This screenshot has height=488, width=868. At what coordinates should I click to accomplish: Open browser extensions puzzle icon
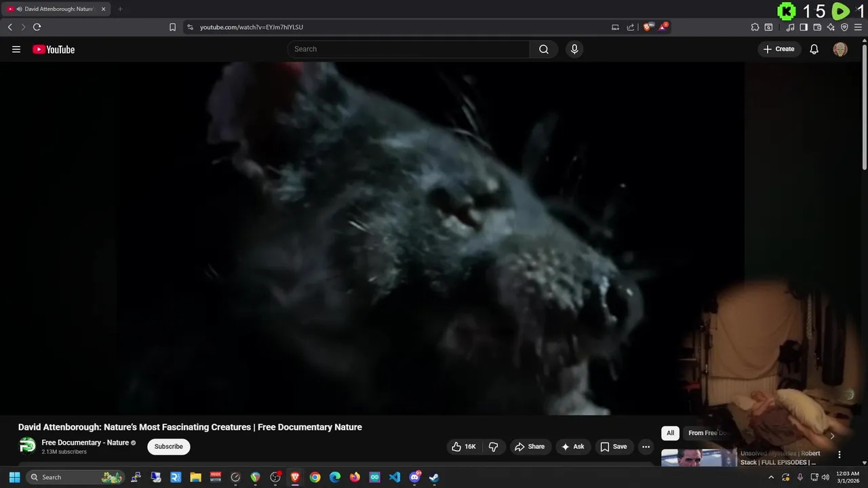(755, 27)
